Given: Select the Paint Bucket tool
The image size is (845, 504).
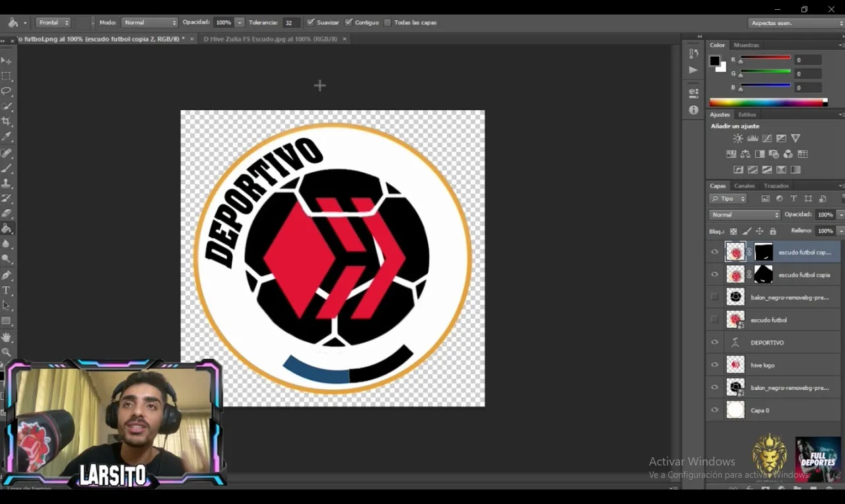Looking at the screenshot, I should [x=7, y=229].
